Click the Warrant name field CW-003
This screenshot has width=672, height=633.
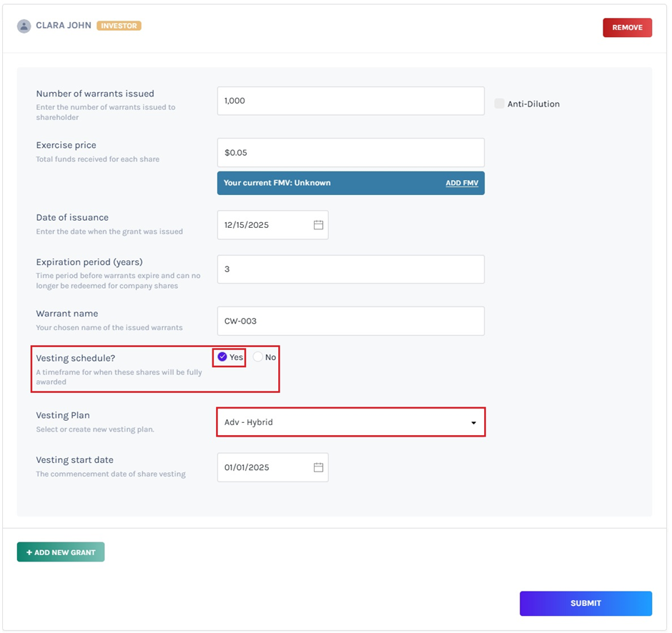point(350,322)
